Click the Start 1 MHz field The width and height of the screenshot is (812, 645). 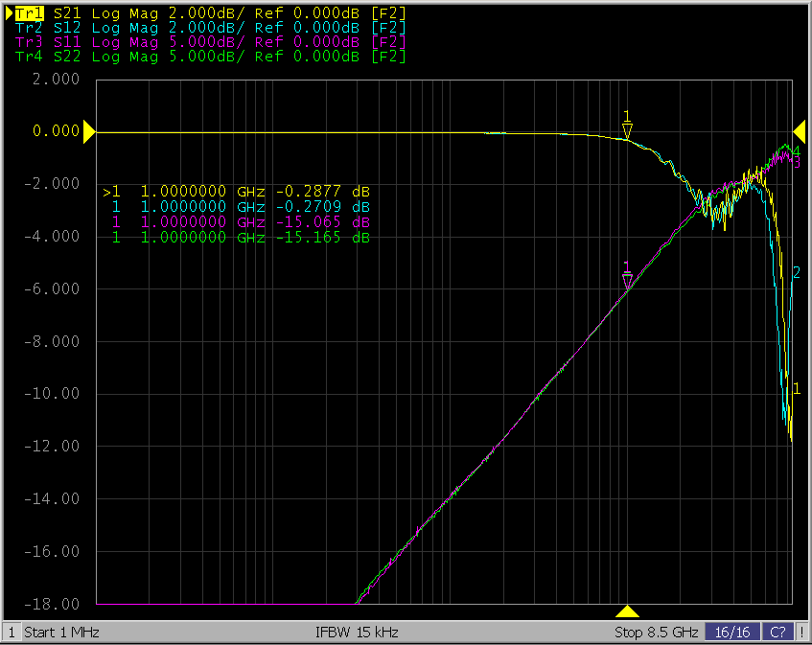pos(61,633)
